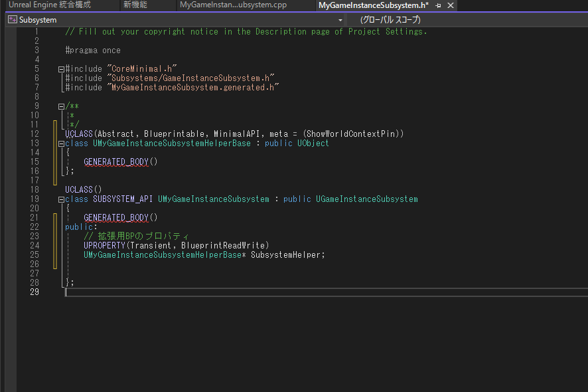This screenshot has width=588, height=392.
Task: Close the MyGameInstanceSubsystem.h tab
Action: (451, 5)
